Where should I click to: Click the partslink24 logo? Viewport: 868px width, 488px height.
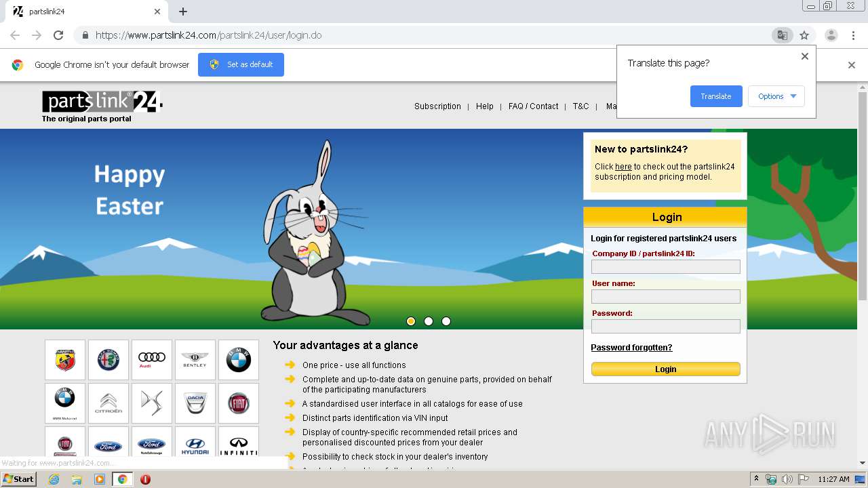pyautogui.click(x=102, y=102)
